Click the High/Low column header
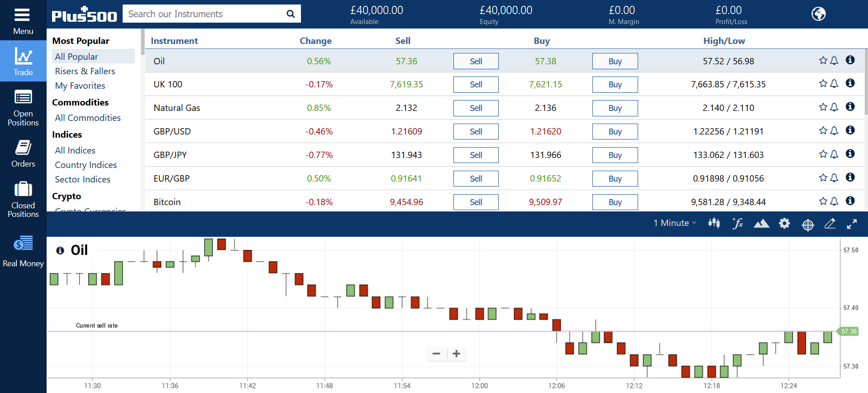 coord(724,41)
